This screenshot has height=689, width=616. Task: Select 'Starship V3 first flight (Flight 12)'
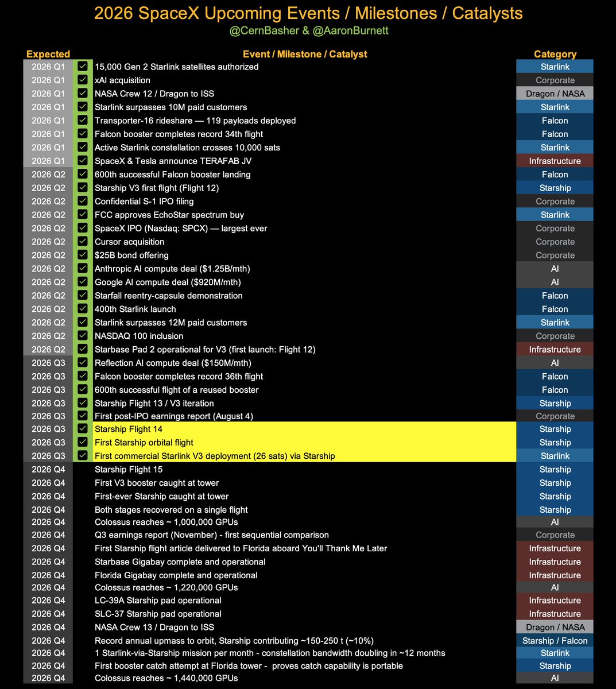pos(157,188)
